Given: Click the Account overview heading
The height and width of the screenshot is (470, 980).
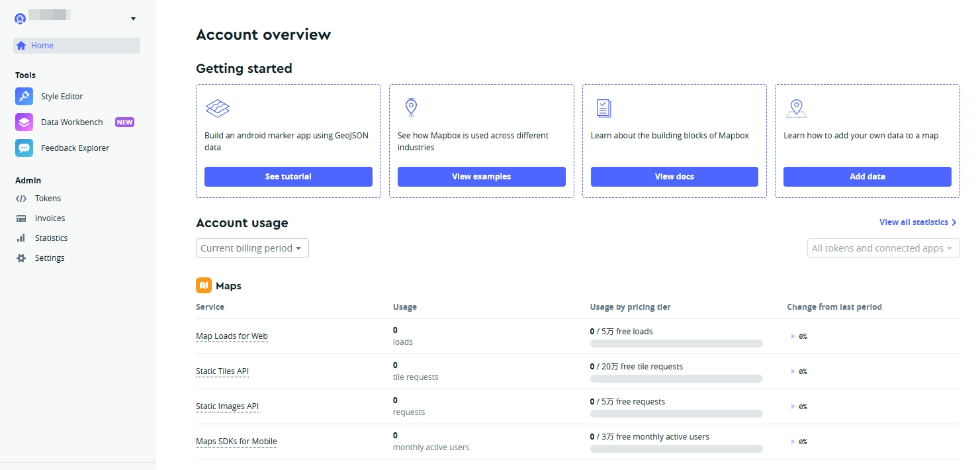Looking at the screenshot, I should pyautogui.click(x=263, y=34).
